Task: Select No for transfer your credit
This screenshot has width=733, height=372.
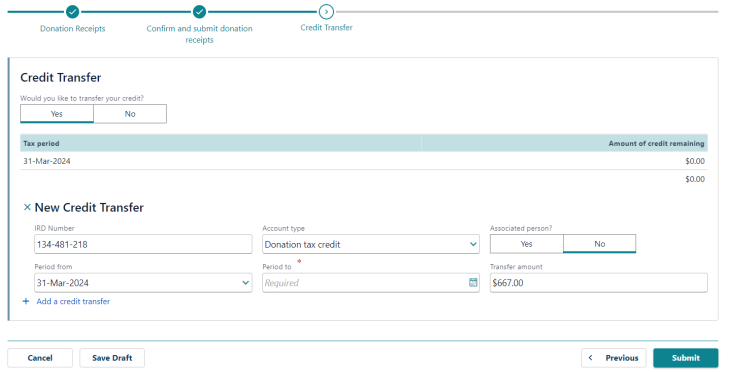Action: (130, 114)
